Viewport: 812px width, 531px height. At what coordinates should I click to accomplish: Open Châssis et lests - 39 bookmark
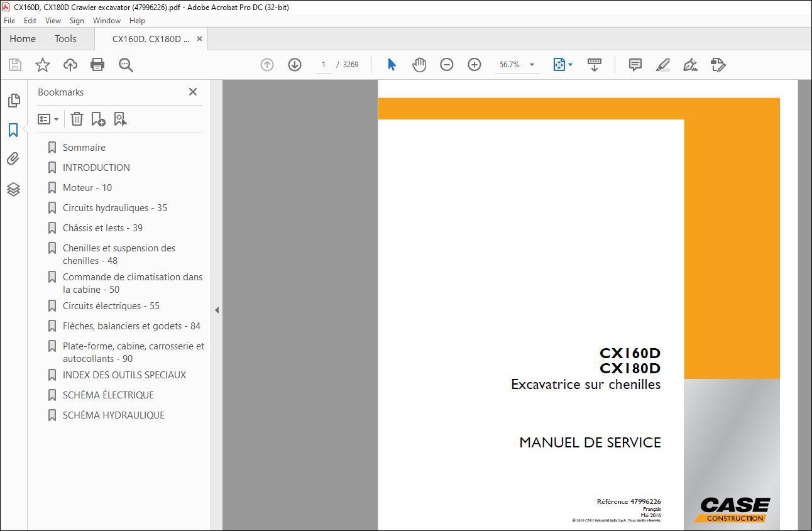(x=102, y=228)
